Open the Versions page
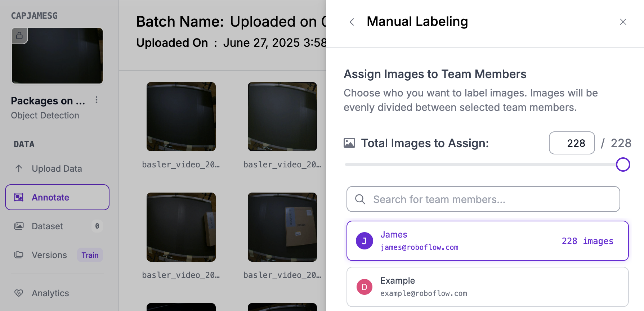The image size is (644, 311). click(x=49, y=255)
